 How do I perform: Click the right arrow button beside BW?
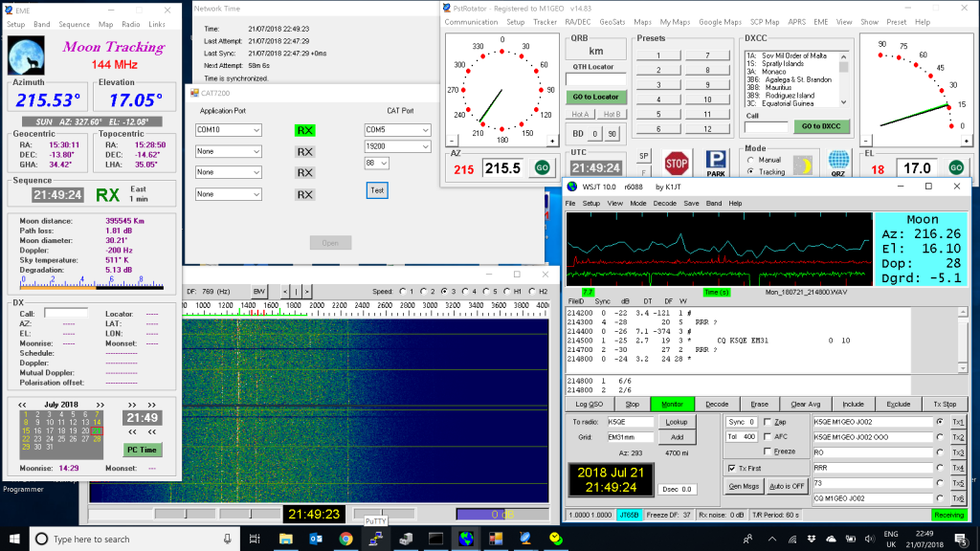tap(307, 291)
